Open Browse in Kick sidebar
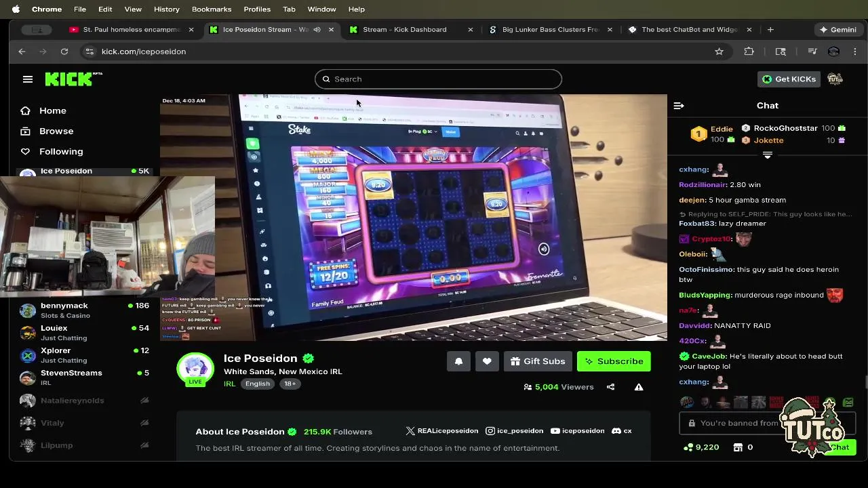Screen dimensions: 868x488 [56, 131]
